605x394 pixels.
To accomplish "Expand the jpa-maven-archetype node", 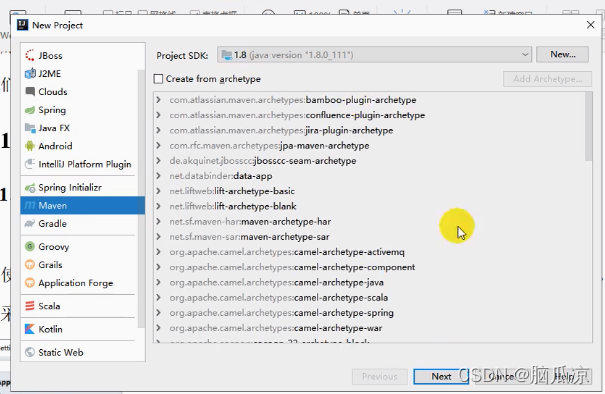I will 158,145.
